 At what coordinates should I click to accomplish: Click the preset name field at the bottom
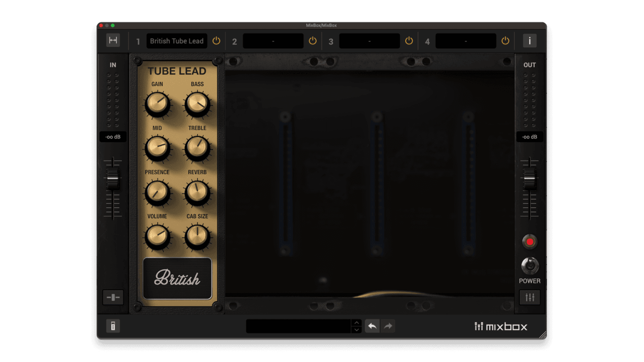point(300,326)
